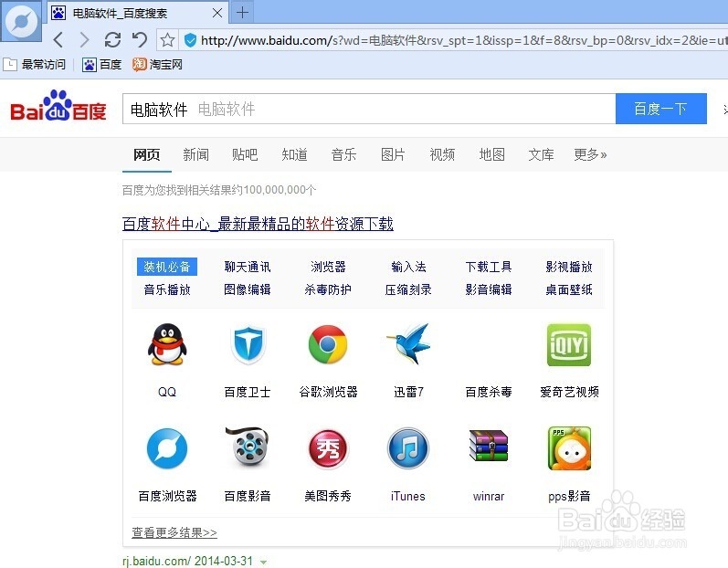The image size is (728, 568).
Task: Select the 音乐播放 software category
Action: tap(167, 289)
